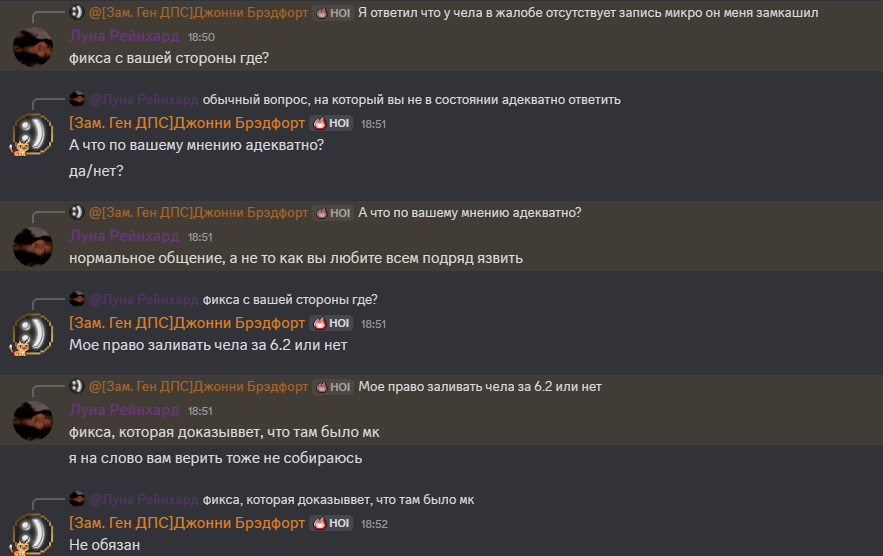Jump to reply preview "фикса с вашей стороны где?"
The width and height of the screenshot is (883, 556).
290,299
